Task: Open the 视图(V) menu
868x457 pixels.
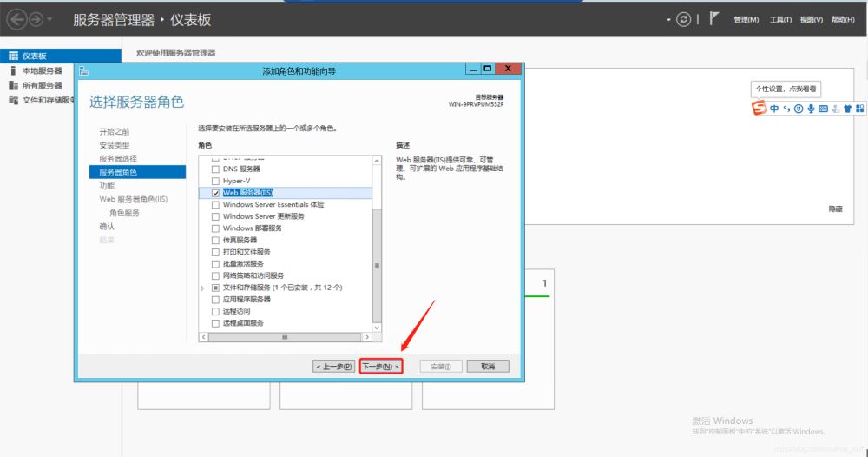Action: (x=812, y=19)
